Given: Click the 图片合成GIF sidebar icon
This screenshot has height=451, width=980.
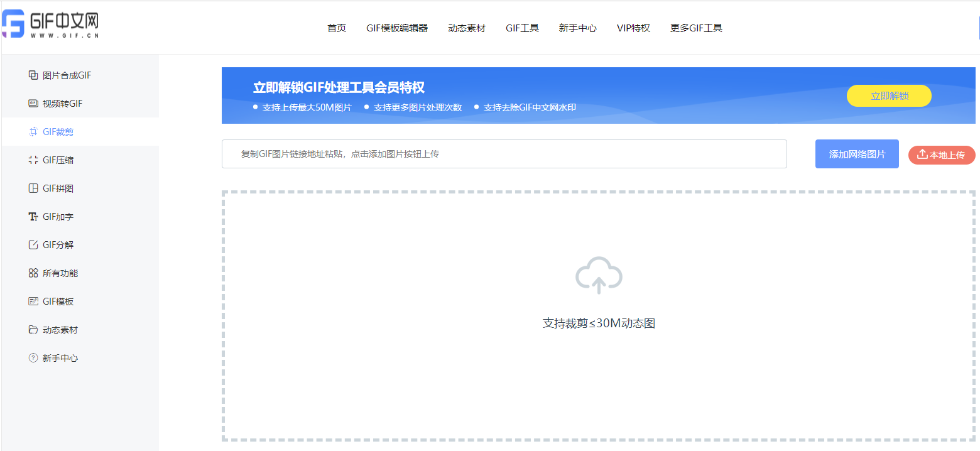Looking at the screenshot, I should click(x=33, y=75).
